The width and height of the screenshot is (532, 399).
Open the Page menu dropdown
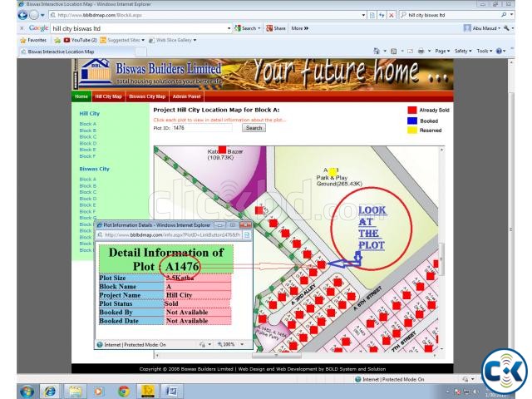pos(441,51)
